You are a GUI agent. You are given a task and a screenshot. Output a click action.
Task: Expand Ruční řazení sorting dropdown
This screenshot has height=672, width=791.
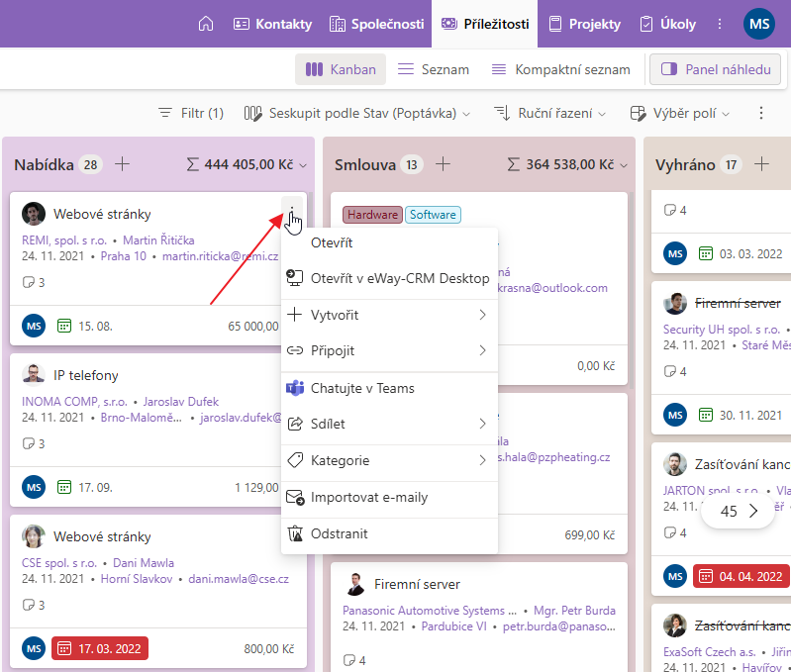pyautogui.click(x=549, y=113)
